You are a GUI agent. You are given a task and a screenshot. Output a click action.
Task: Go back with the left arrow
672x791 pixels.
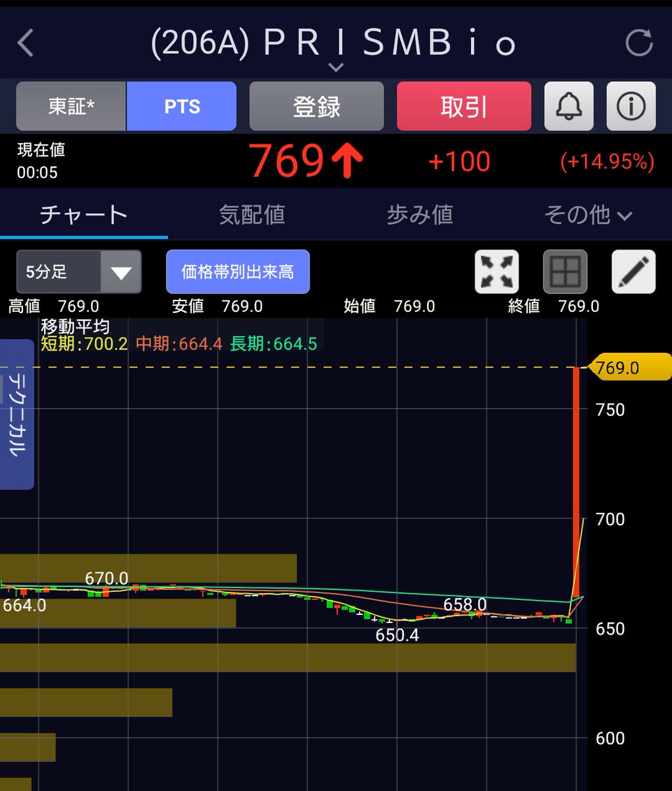(26, 44)
